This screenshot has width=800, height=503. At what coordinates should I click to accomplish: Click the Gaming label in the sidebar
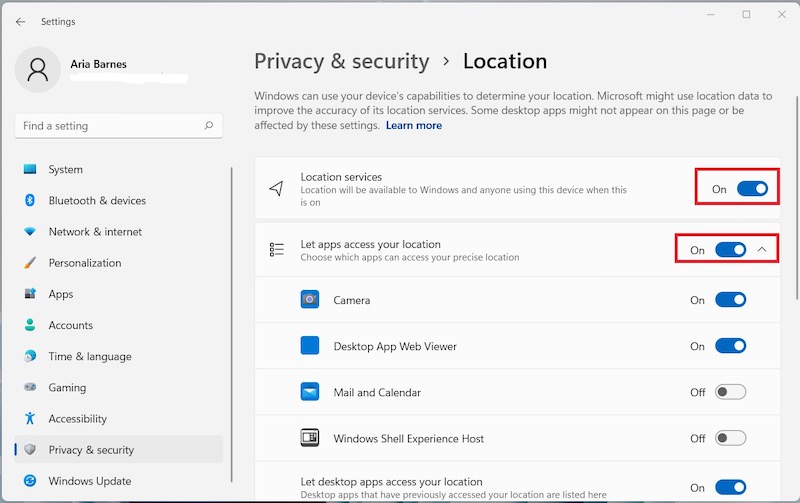67,388
